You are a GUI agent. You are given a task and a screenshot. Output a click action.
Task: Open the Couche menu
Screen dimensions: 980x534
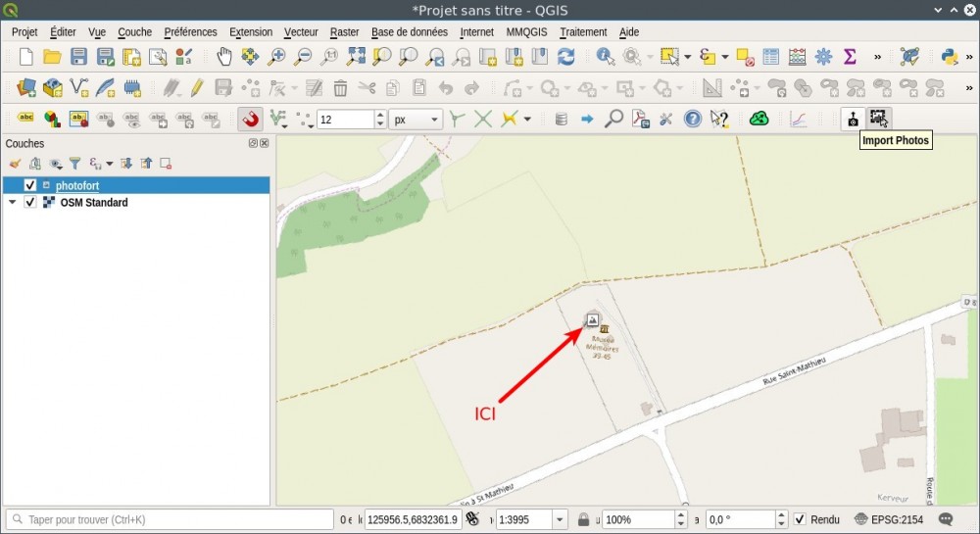point(135,32)
